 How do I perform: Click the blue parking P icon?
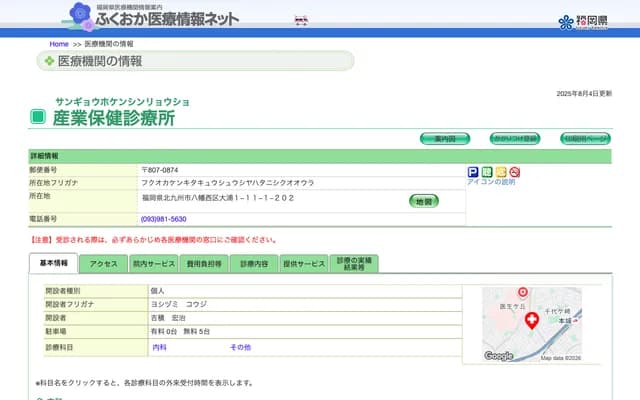point(473,172)
